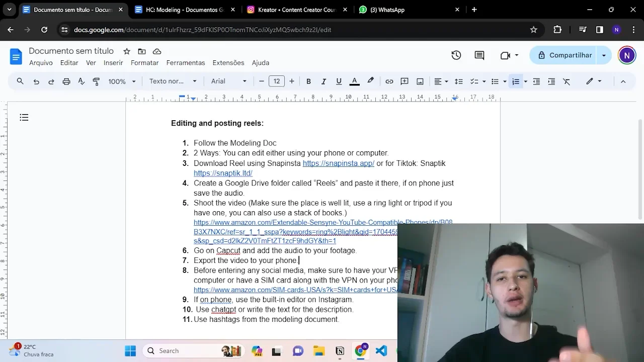Image resolution: width=644 pixels, height=362 pixels.
Task: Insert a link with chain icon
Action: 389,81
